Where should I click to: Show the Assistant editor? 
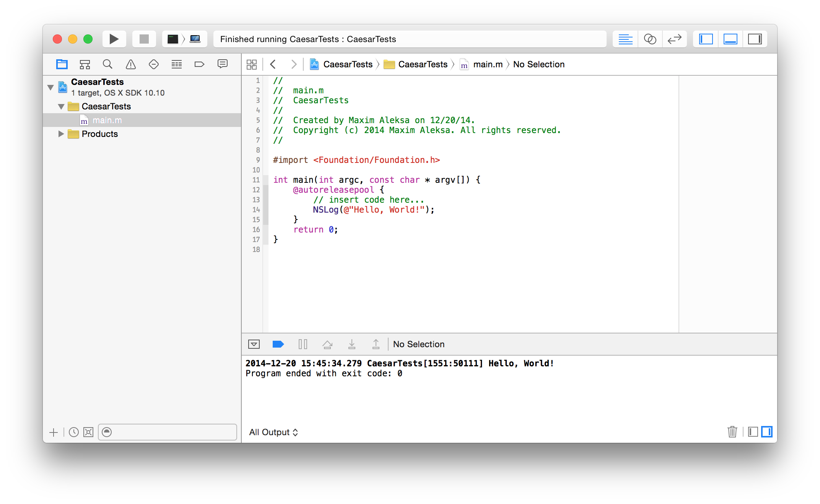[x=650, y=39]
